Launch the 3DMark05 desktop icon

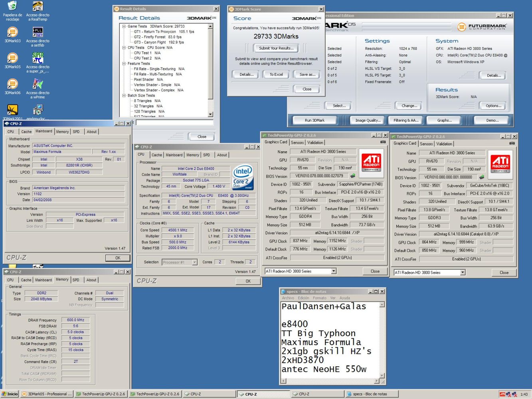click(x=12, y=60)
